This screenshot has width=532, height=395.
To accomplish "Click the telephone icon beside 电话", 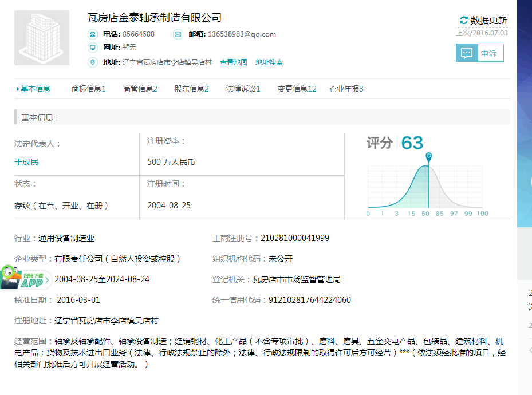I will pos(92,34).
